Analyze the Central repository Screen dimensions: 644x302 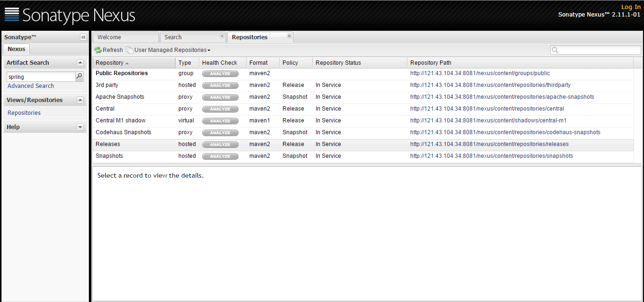(220, 109)
